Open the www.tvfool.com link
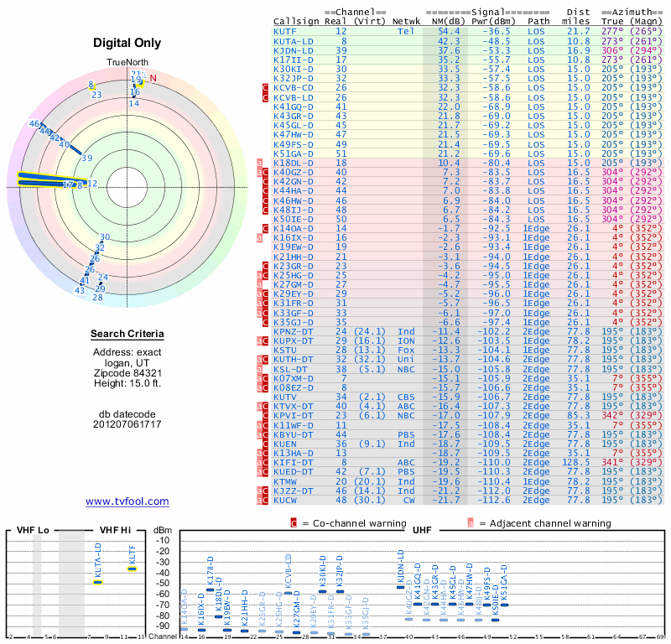The width and height of the screenshot is (671, 644). (127, 501)
